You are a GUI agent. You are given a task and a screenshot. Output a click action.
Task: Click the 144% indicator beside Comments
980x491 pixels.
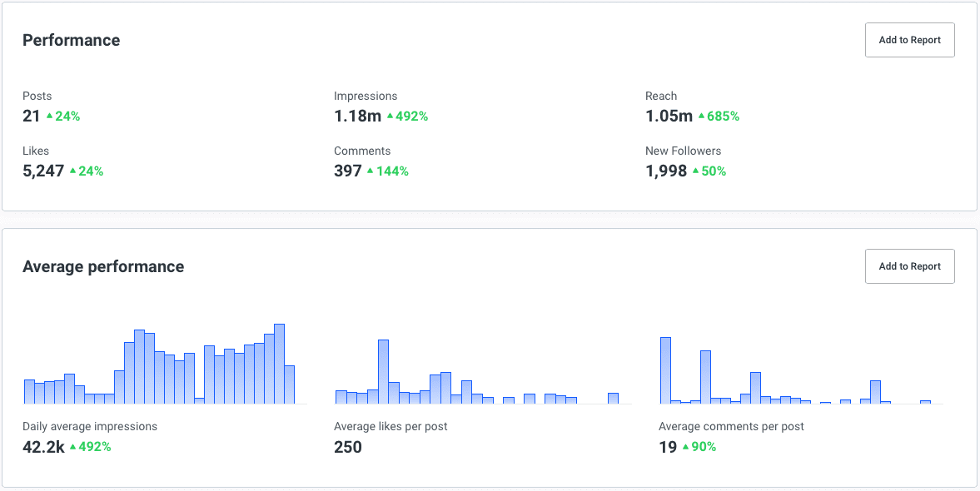click(x=388, y=171)
